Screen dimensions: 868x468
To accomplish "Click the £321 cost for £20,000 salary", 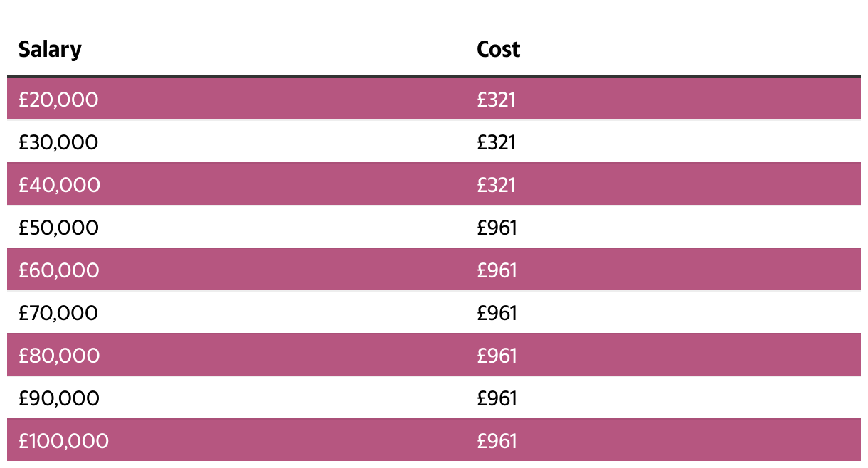I will click(496, 100).
